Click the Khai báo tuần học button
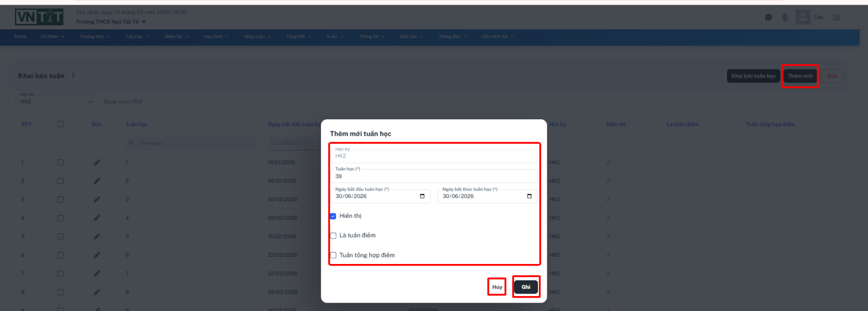The image size is (868, 311). pos(753,76)
